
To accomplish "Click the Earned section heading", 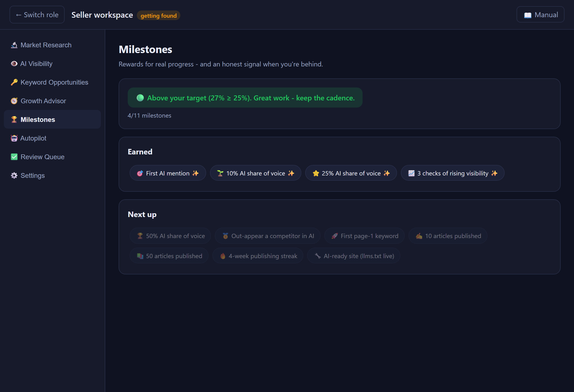I will [x=140, y=152].
